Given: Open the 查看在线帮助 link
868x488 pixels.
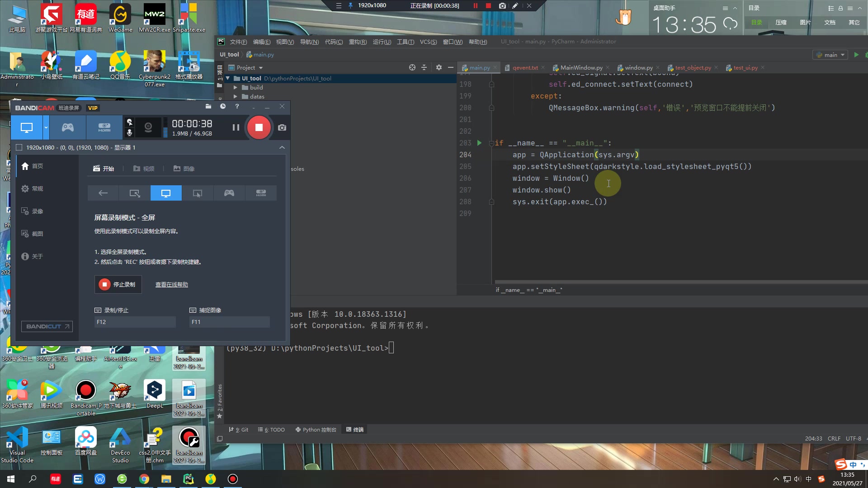Looking at the screenshot, I should tap(171, 284).
